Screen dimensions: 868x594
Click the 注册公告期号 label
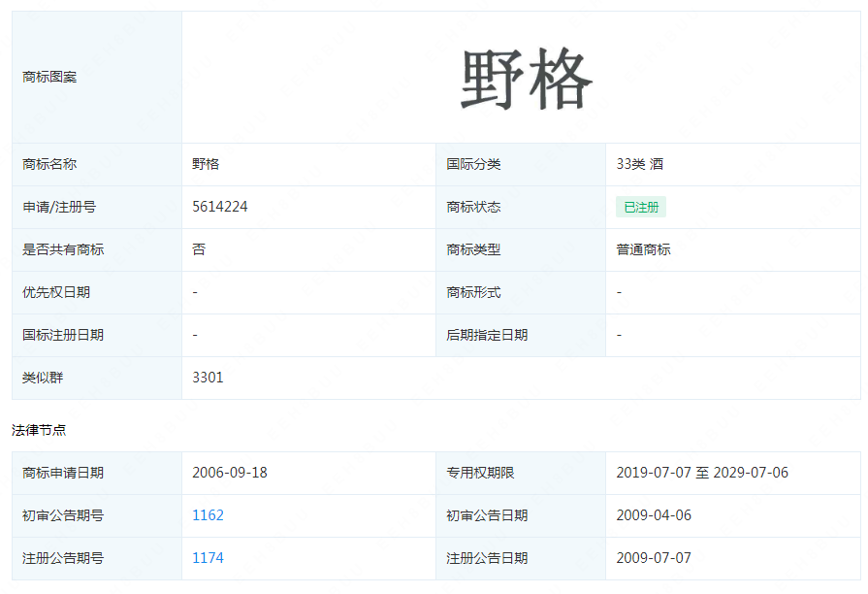63,558
